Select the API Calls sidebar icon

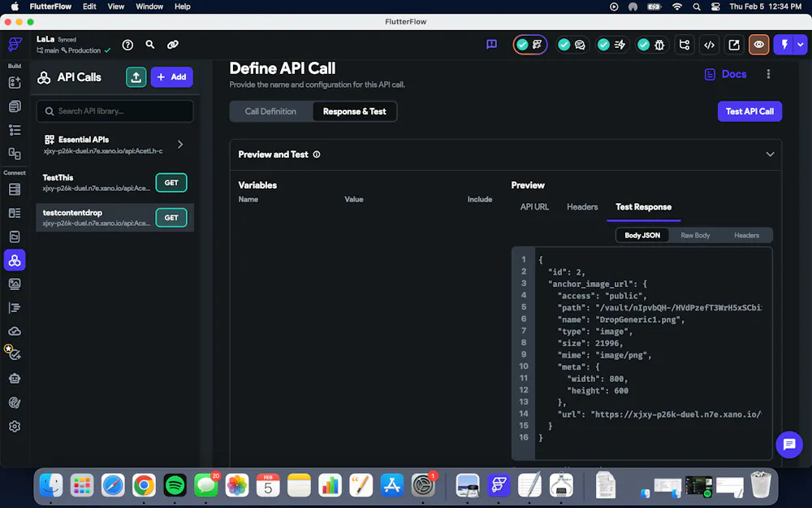coord(15,260)
